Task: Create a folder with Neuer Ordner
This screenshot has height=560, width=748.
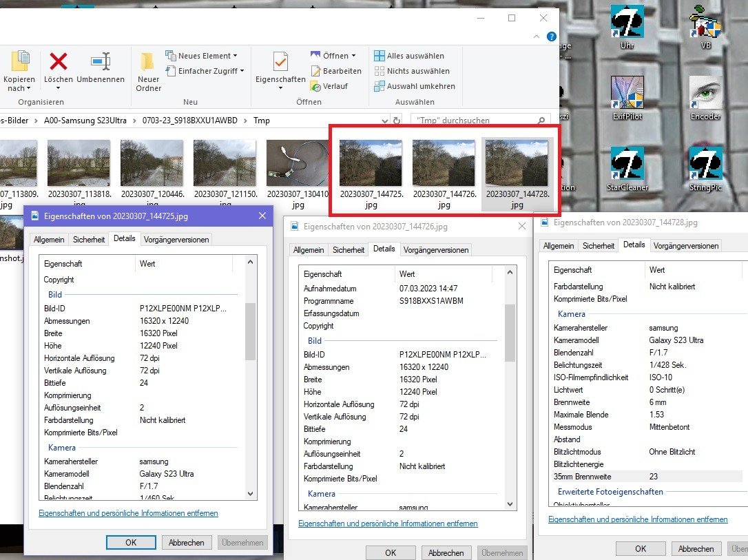Action: (x=148, y=72)
